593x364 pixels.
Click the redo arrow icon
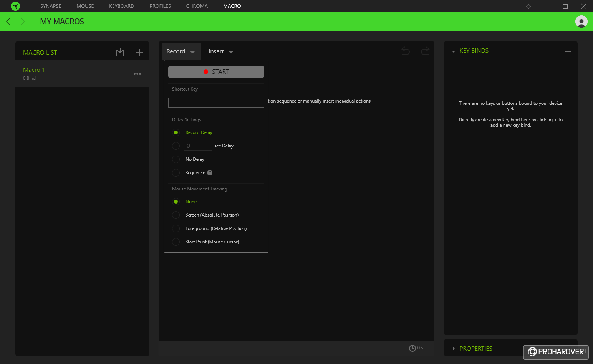point(425,51)
